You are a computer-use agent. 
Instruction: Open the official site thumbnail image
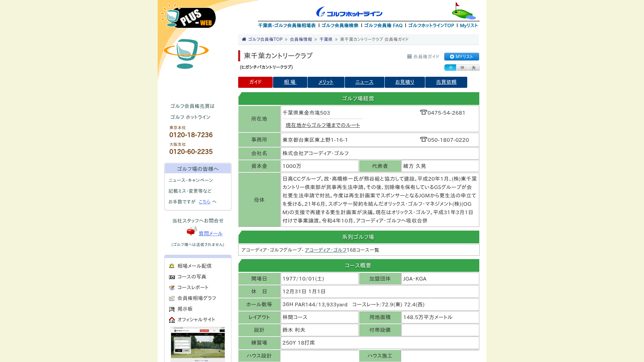coord(198,345)
